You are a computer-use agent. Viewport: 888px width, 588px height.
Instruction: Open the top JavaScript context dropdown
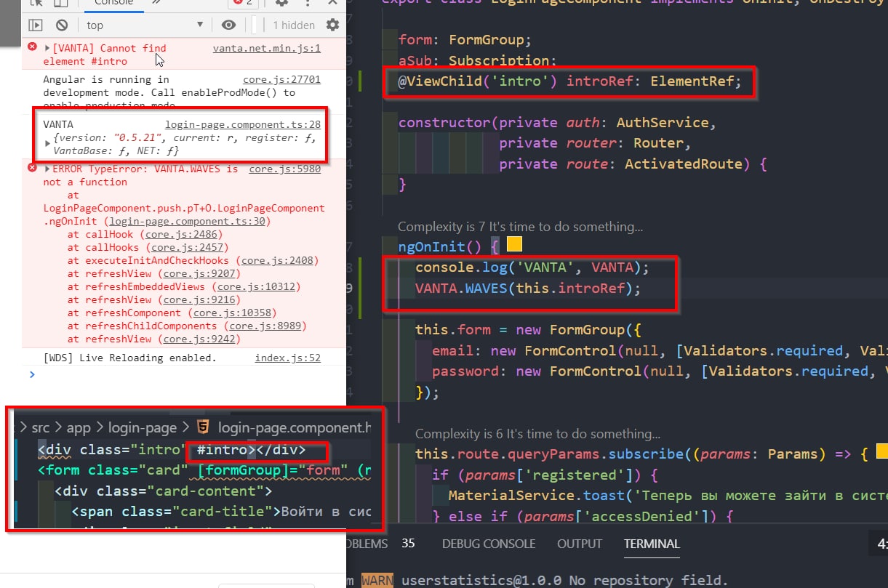(x=145, y=25)
